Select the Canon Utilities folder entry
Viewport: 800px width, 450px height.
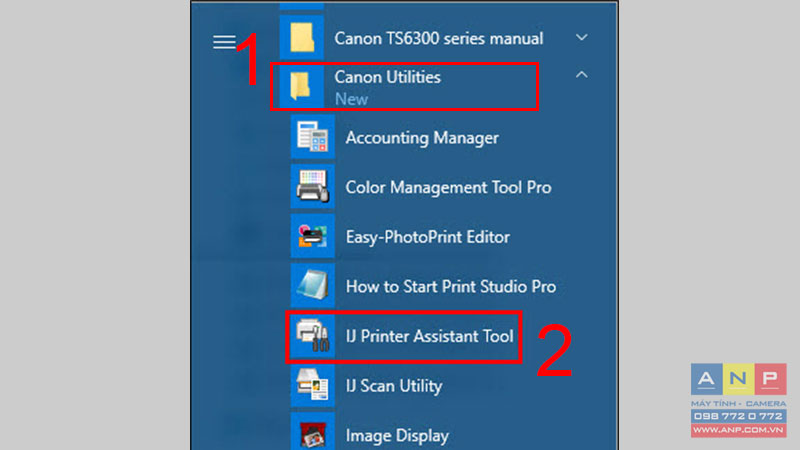pos(404,86)
